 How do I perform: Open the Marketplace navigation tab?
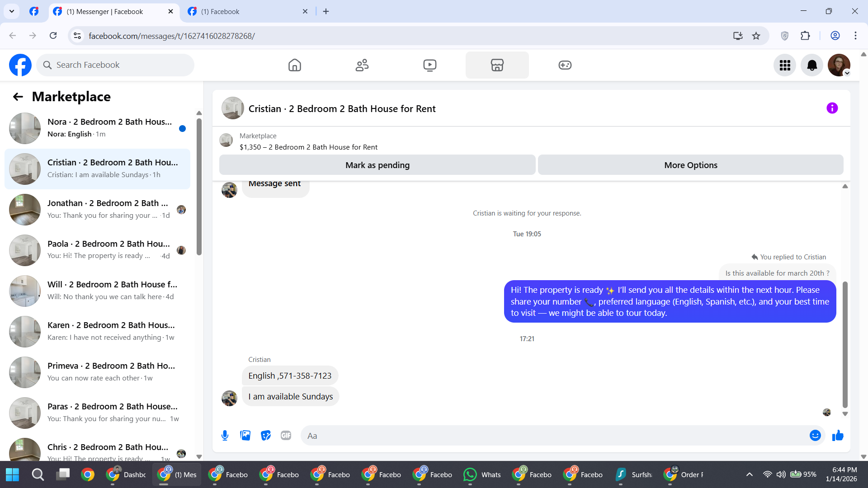[x=497, y=66]
